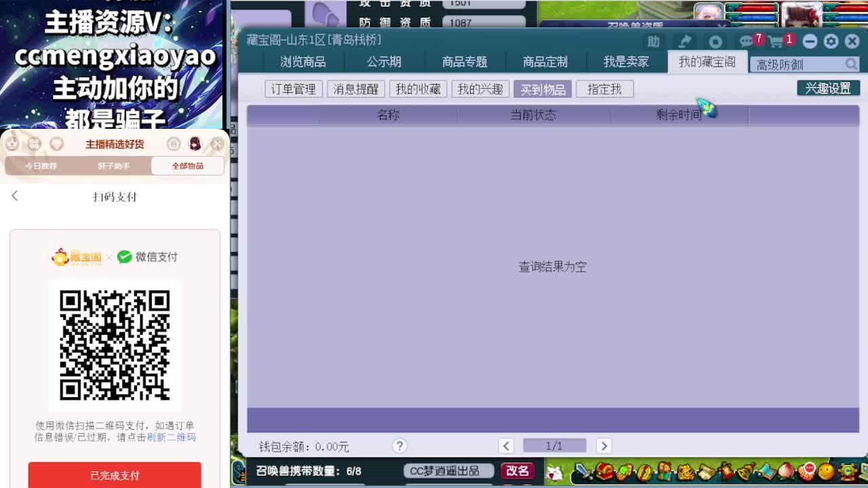The image size is (868, 488).
Task: Click the question mark help icon
Action: pyautogui.click(x=399, y=445)
